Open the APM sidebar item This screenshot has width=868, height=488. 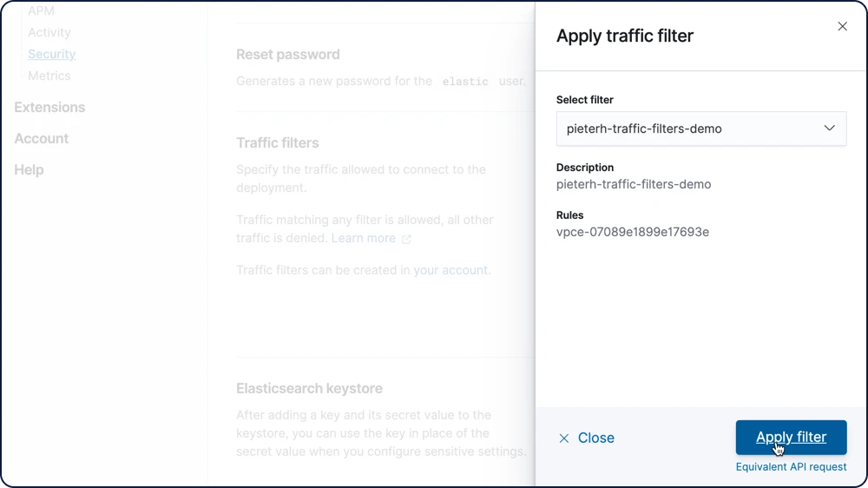[x=41, y=10]
